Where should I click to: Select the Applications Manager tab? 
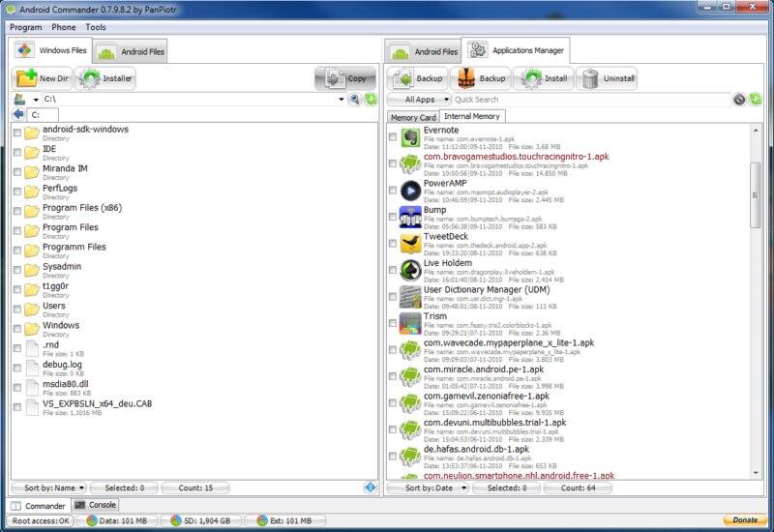516,50
